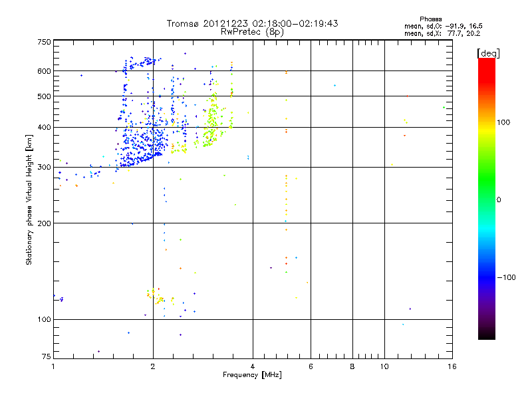
Task: Click the colorbar tick label '-100'
Action: coord(507,277)
